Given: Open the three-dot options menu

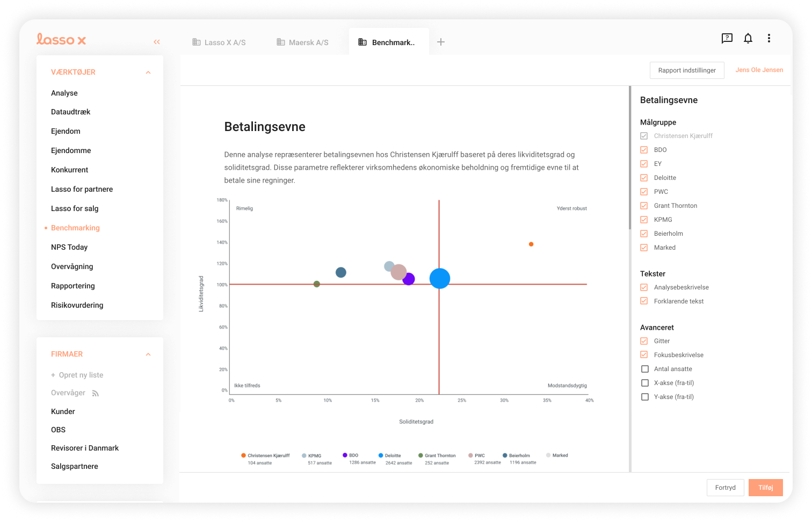Looking at the screenshot, I should point(769,38).
